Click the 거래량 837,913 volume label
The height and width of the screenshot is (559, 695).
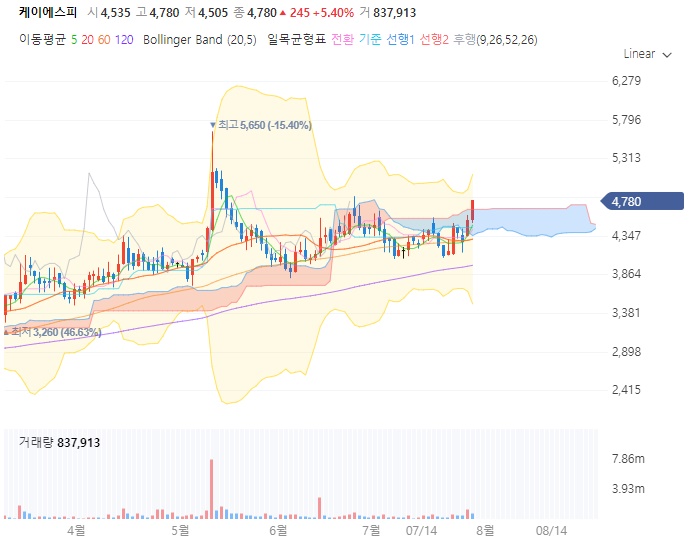(59, 442)
